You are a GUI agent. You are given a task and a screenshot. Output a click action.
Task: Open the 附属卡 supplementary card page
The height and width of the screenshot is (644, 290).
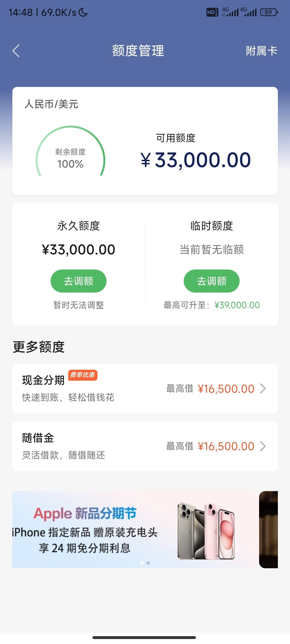coord(261,51)
